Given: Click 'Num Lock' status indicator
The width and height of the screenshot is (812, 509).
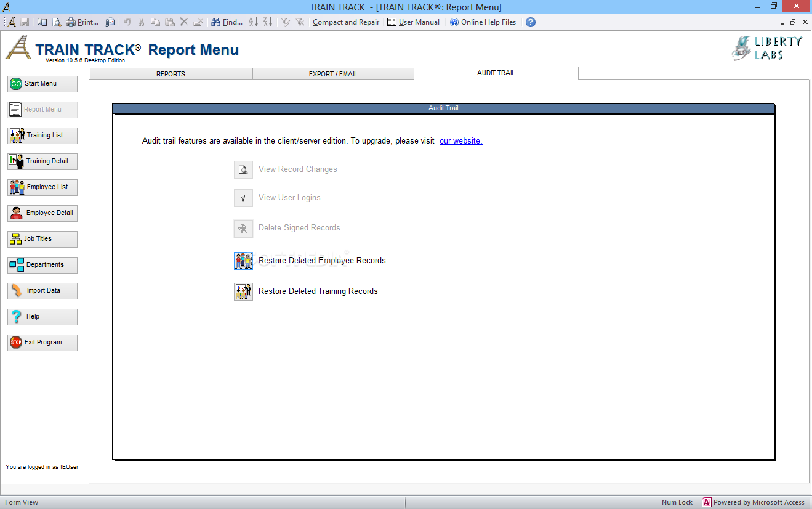Looking at the screenshot, I should pos(677,502).
